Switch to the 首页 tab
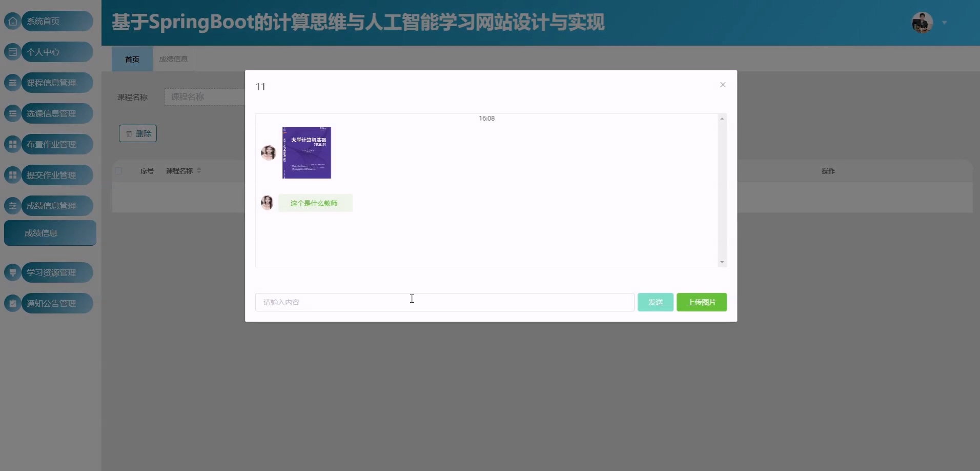The image size is (980, 471). 132,59
